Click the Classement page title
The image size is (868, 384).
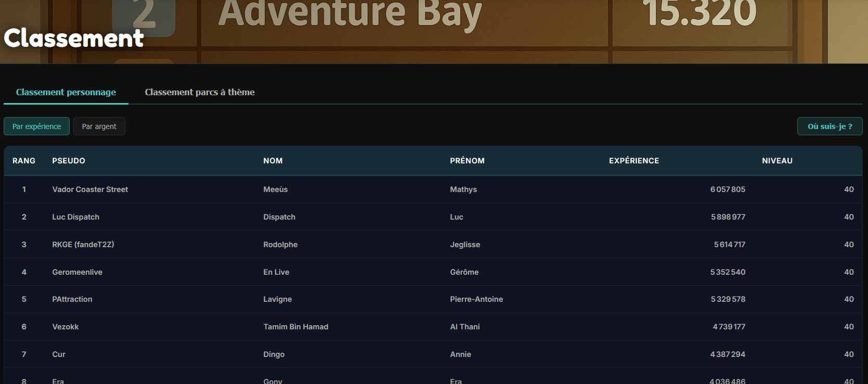pos(74,39)
